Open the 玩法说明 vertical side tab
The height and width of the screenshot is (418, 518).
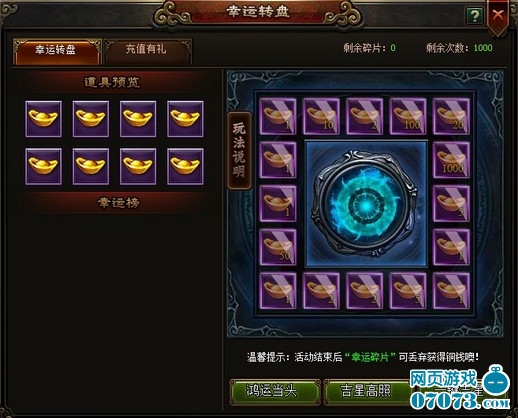(x=239, y=151)
